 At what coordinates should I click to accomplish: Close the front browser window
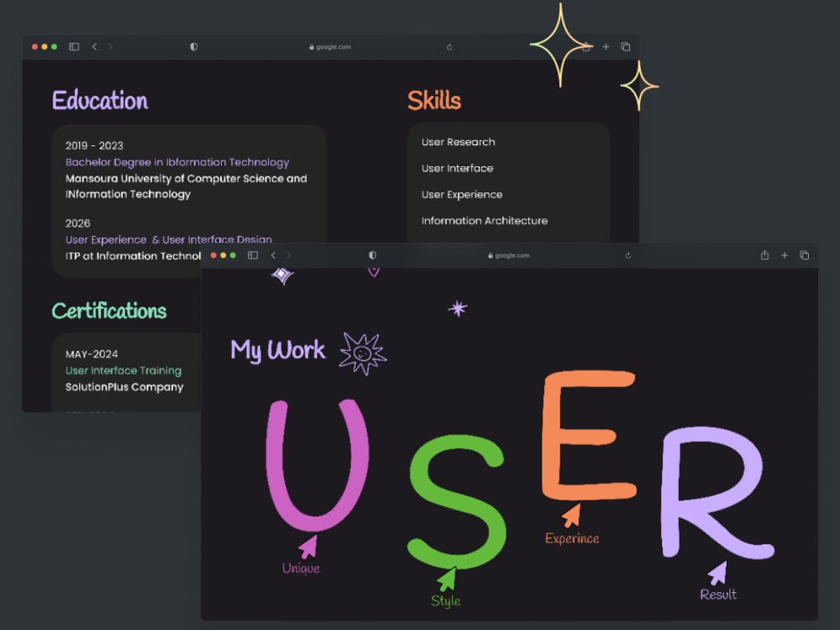[x=213, y=255]
